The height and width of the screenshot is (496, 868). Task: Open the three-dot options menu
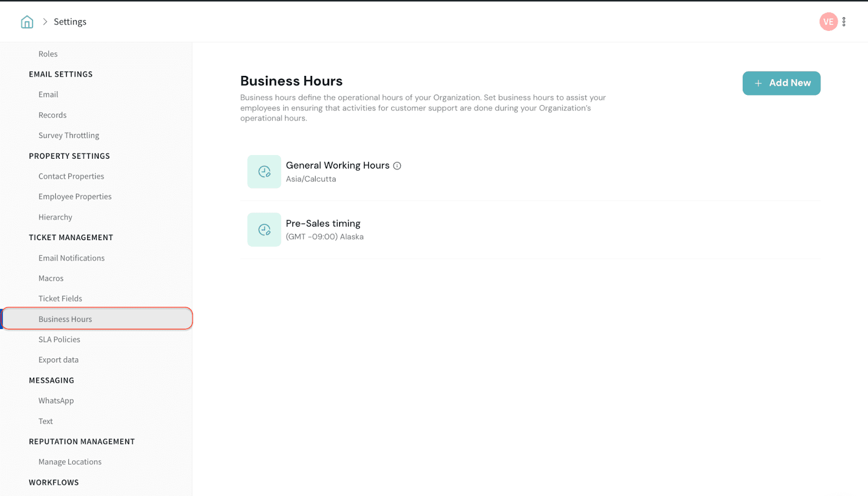click(844, 22)
